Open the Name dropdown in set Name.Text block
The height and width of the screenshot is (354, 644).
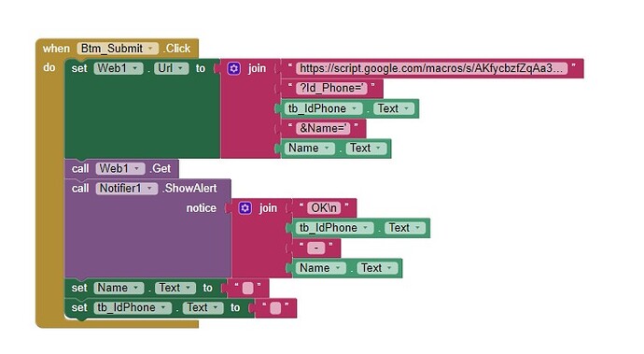119,288
